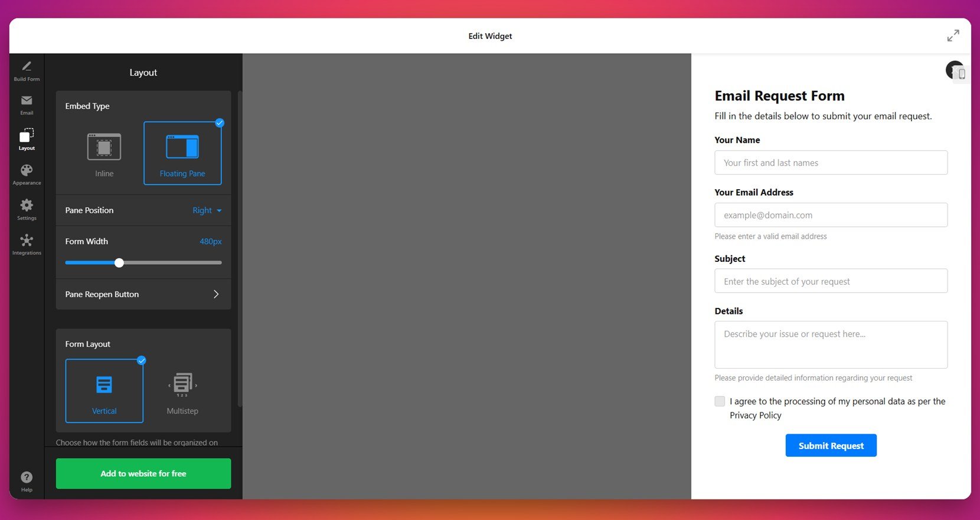This screenshot has width=980, height=520.
Task: Focus the Subject input field
Action: 831,281
